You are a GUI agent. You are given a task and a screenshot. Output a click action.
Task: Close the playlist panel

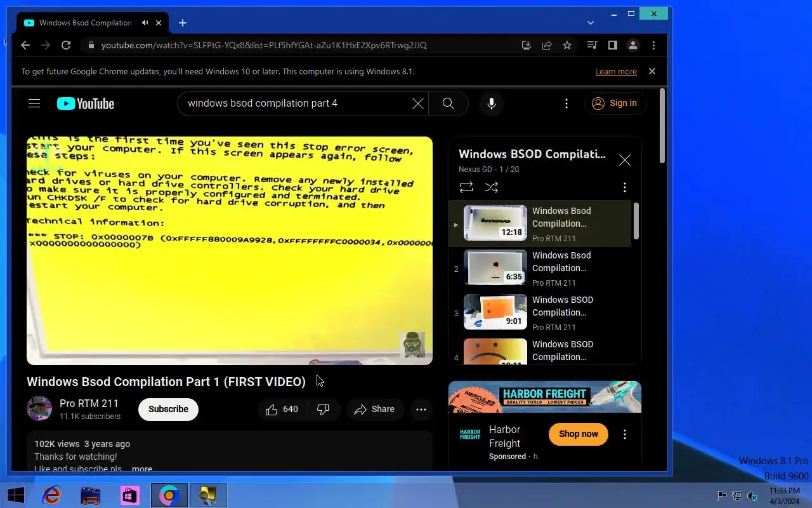pos(624,160)
